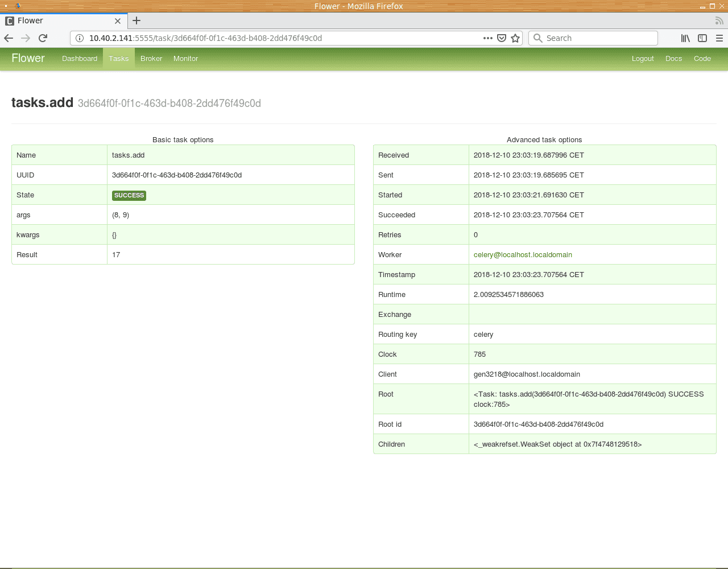
Task: Click the address bar URL
Action: [x=205, y=38]
